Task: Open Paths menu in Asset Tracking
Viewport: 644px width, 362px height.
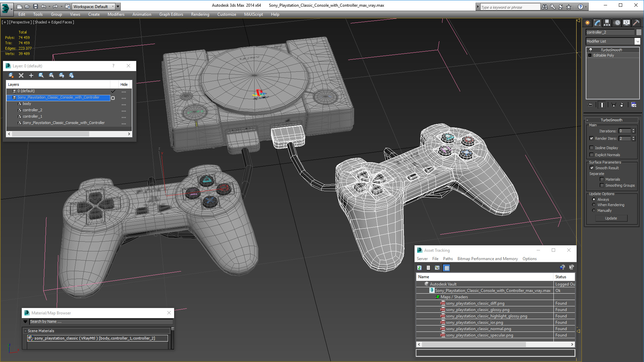Action: tap(448, 259)
